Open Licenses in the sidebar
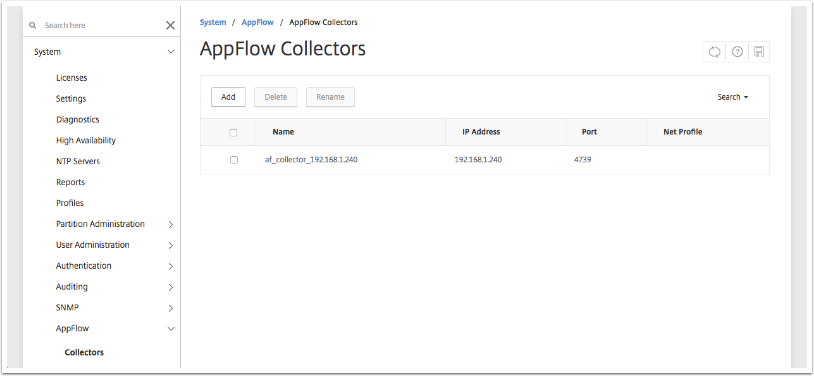Viewport: 814px width, 376px height. tap(72, 78)
